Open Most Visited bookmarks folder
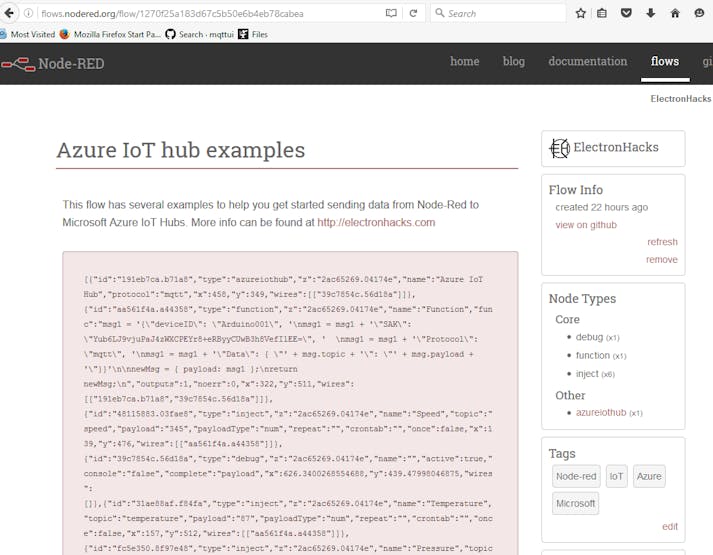The width and height of the screenshot is (713, 555). coord(27,34)
